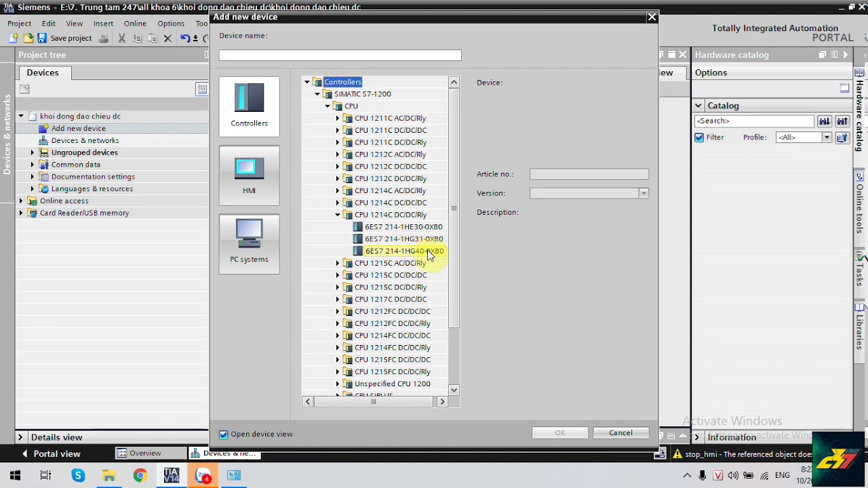
Task: Select the PC systems device category
Action: [249, 243]
